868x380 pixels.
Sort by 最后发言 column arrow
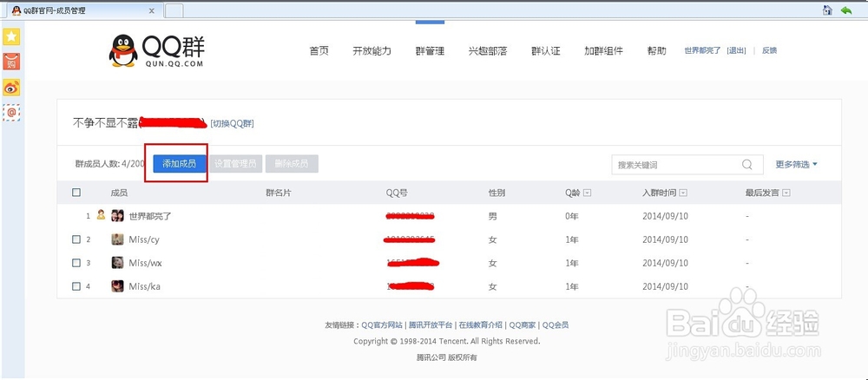(786, 193)
